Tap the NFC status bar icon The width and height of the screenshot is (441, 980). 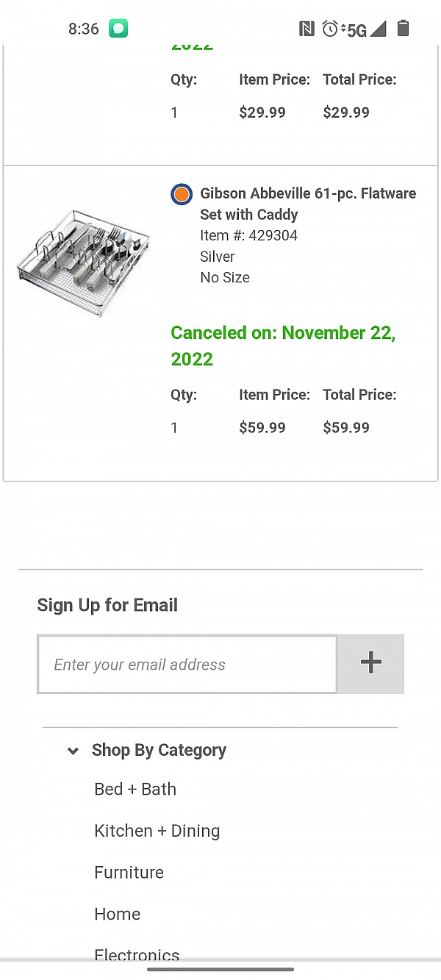(306, 29)
